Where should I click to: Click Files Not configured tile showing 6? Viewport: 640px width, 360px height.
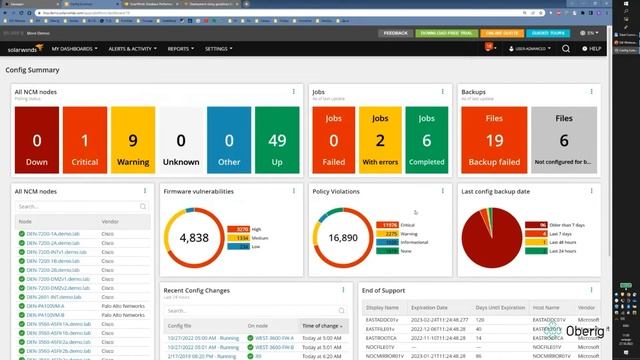pyautogui.click(x=564, y=140)
